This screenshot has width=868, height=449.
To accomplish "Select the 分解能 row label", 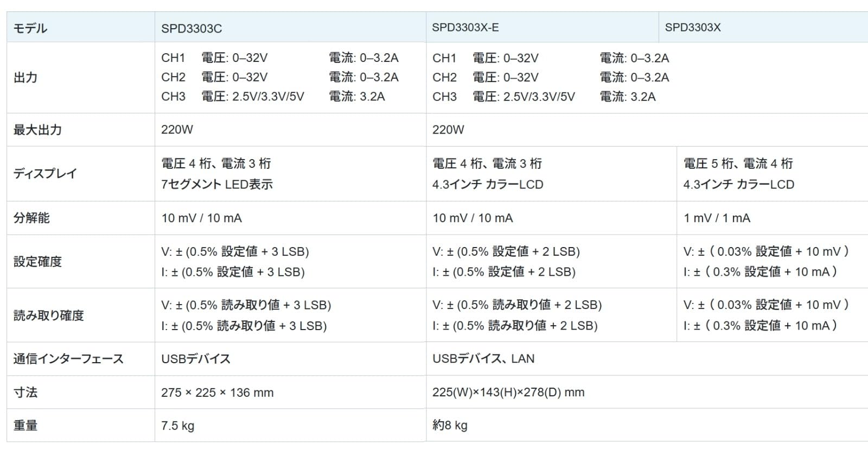I will pyautogui.click(x=31, y=218).
